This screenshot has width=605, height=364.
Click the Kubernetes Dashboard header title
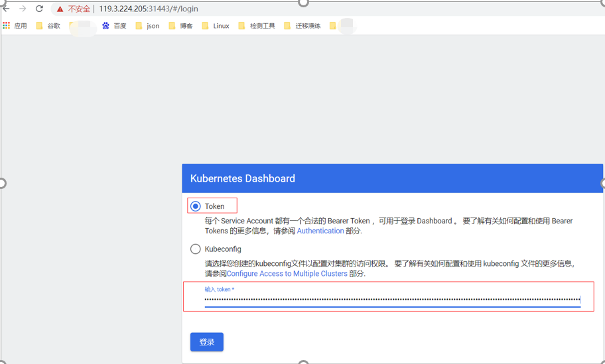243,178
